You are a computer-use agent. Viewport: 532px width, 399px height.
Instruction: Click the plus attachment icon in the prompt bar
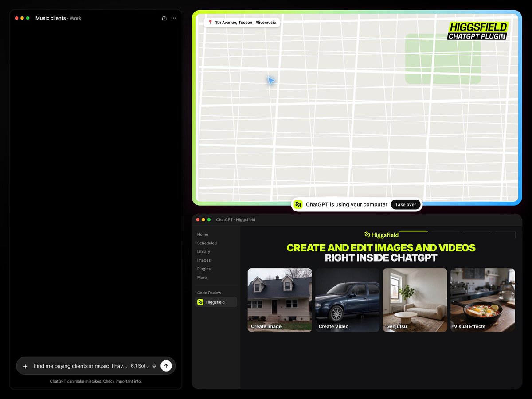(25, 366)
